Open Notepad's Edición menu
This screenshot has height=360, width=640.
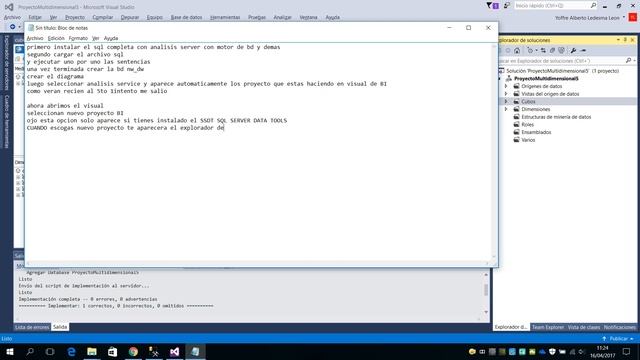56,38
